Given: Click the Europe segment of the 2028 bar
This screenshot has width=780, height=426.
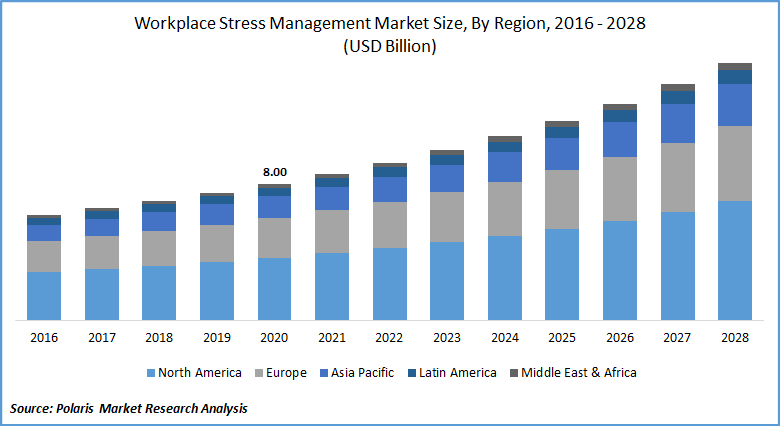Looking at the screenshot, I should (x=735, y=163).
